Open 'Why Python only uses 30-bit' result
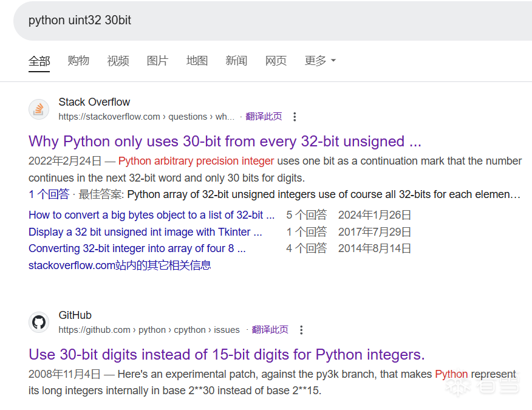This screenshot has width=532, height=410. 225,141
